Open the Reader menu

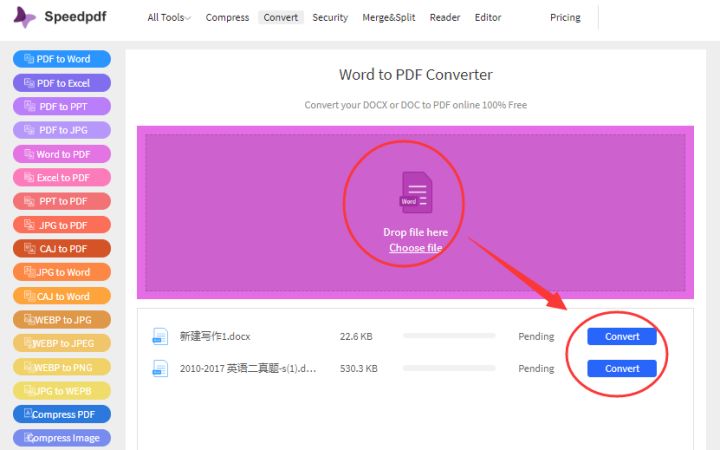[x=444, y=17]
